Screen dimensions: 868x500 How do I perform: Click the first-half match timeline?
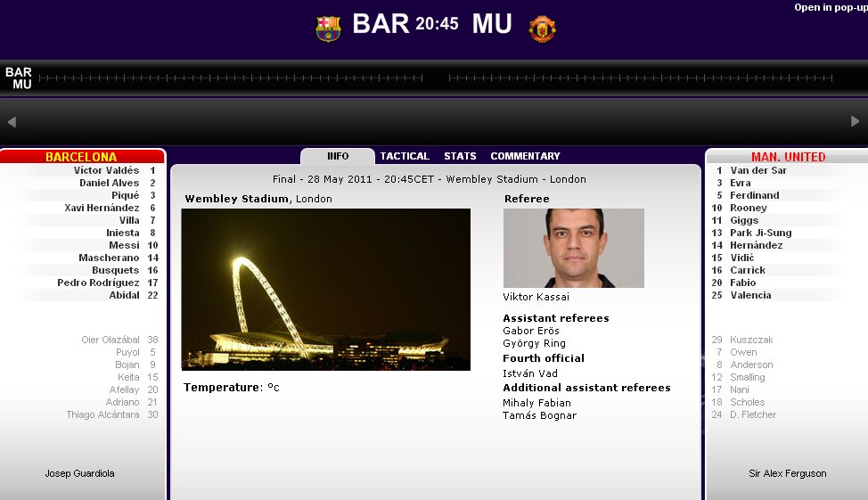click(231, 78)
